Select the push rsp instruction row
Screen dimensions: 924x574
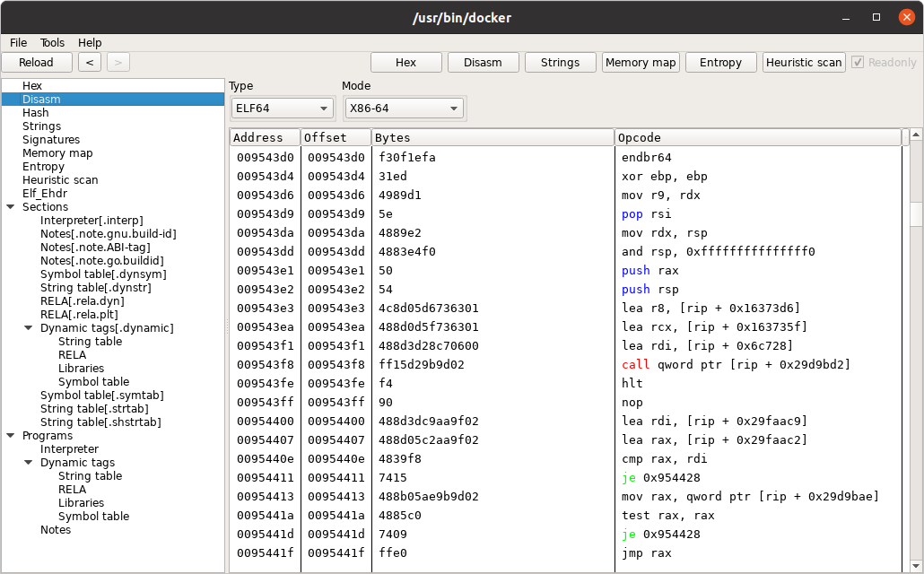click(566, 290)
